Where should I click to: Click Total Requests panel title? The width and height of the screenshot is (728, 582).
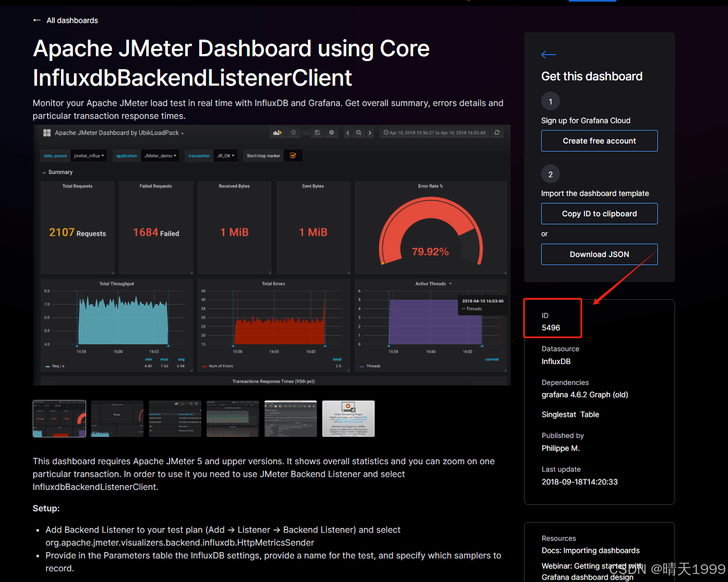[x=78, y=186]
